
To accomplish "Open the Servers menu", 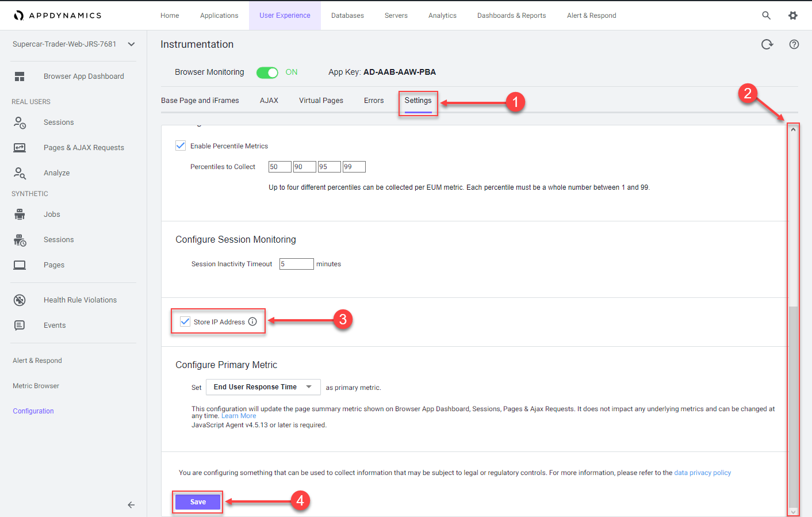I will 396,16.
